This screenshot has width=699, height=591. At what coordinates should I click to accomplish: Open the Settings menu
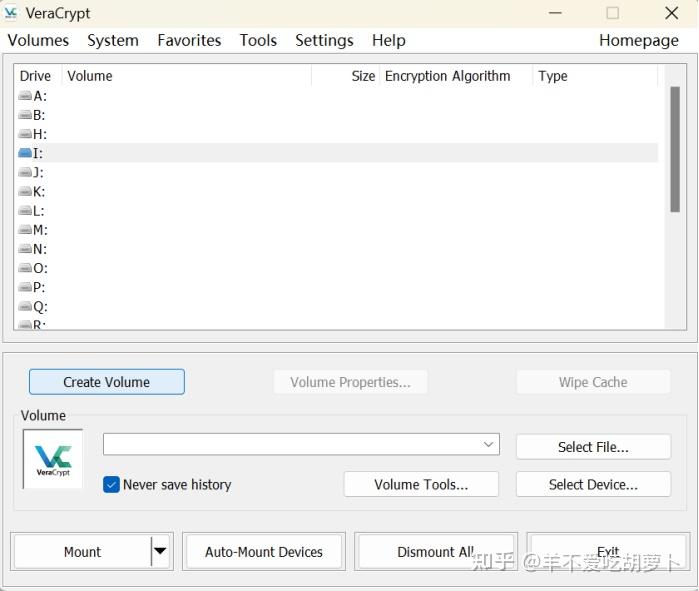[x=324, y=41]
